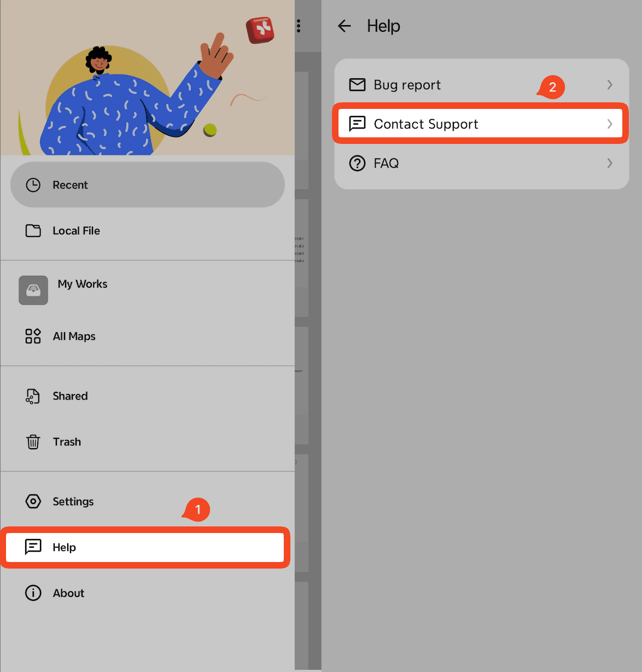Image resolution: width=642 pixels, height=672 pixels.
Task: Click the Settings hexagon gear icon
Action: point(33,501)
